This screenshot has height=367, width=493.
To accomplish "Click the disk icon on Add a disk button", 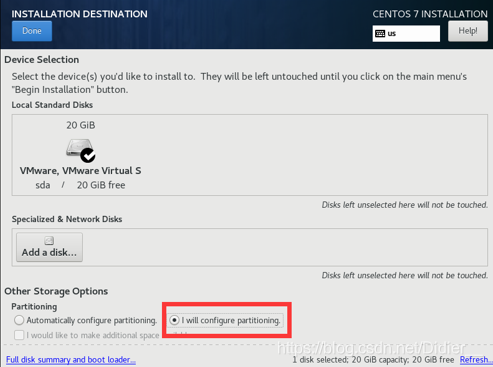I will [x=49, y=241].
